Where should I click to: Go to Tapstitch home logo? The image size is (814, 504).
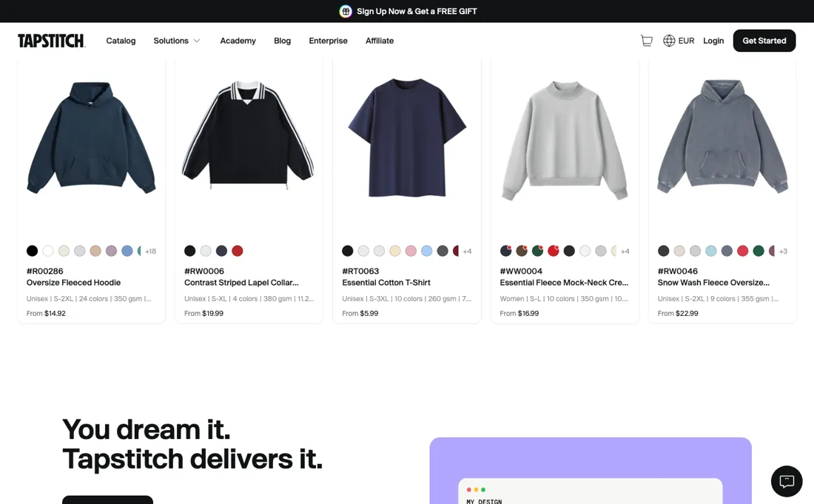51,41
